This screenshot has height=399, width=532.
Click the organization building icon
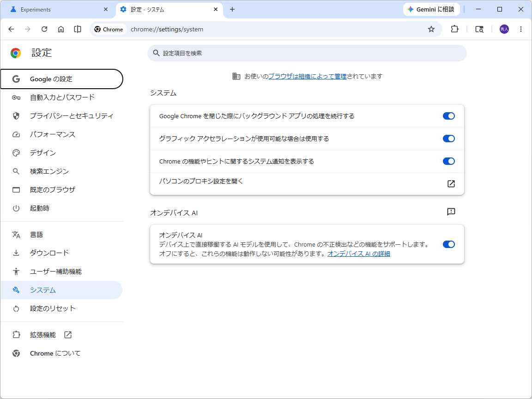[x=236, y=76]
